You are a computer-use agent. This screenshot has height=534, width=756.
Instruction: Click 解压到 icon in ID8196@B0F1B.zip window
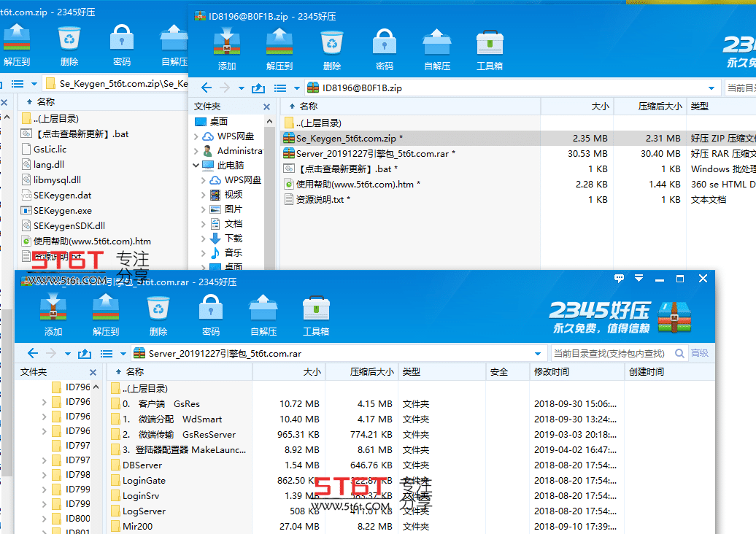[279, 42]
